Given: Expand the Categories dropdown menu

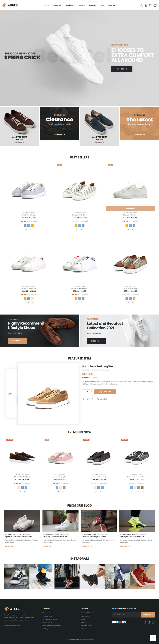Looking at the screenshot, I should [57, 5].
